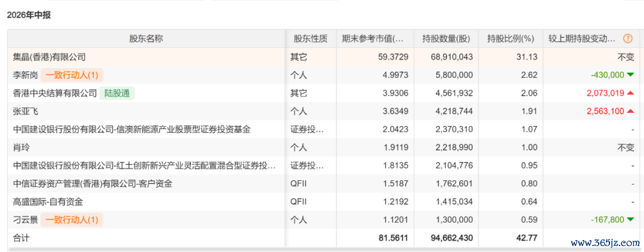Click red up arrow beside 2,073,019
This screenshot has height=252, width=644.
630,93
